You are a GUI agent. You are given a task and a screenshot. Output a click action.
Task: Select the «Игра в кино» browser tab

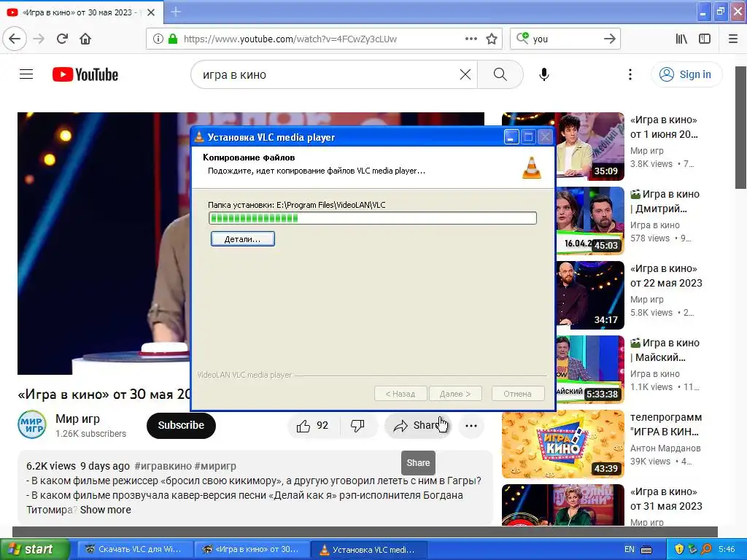tap(81, 12)
